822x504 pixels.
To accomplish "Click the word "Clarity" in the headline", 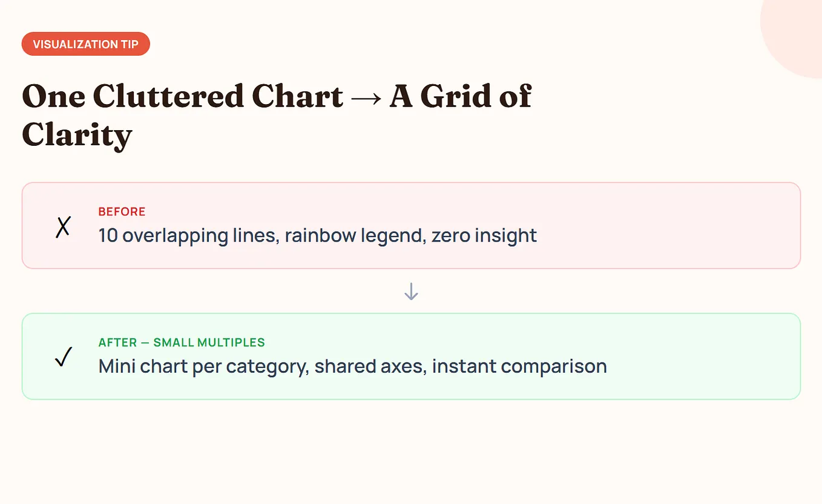I will coord(77,134).
